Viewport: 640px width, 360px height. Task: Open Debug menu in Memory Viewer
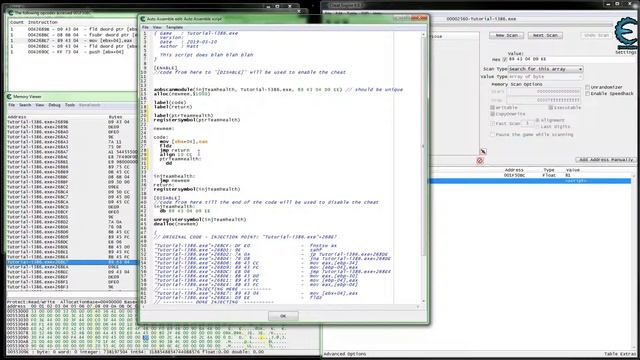coord(54,105)
